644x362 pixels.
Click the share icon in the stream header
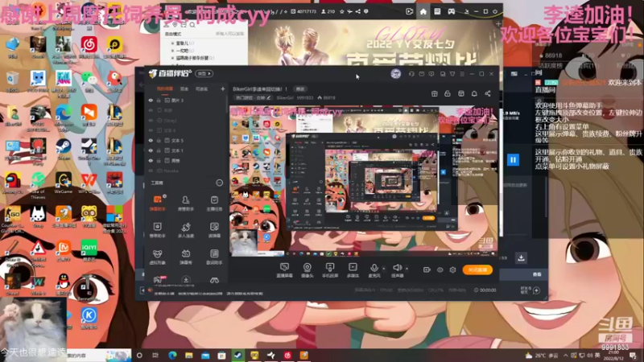coord(488,93)
